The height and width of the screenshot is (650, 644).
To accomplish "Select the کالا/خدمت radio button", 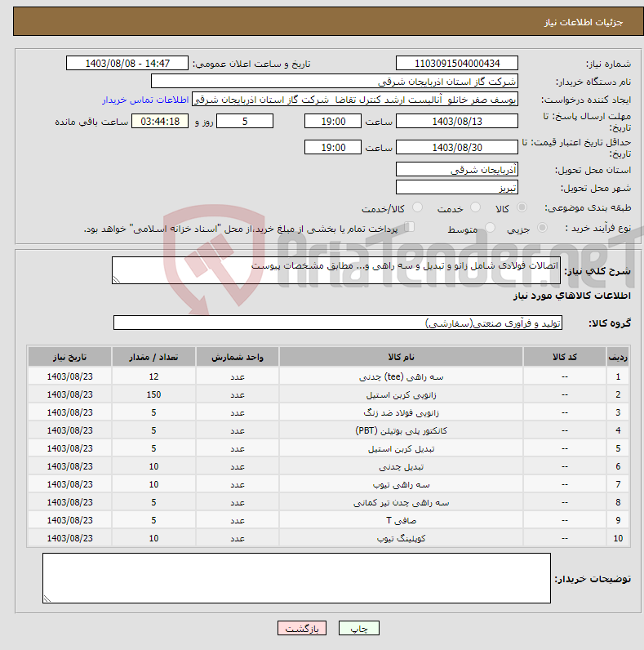I will [417, 207].
